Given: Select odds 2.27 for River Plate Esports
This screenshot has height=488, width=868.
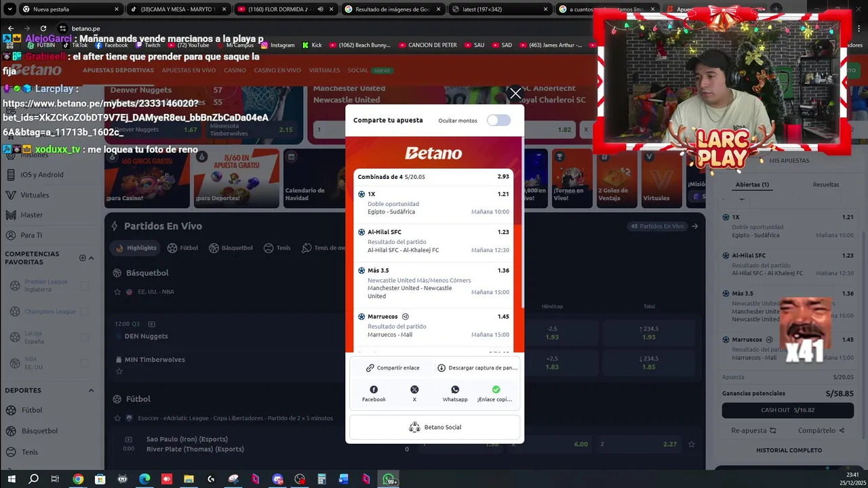Looking at the screenshot, I should (639, 445).
